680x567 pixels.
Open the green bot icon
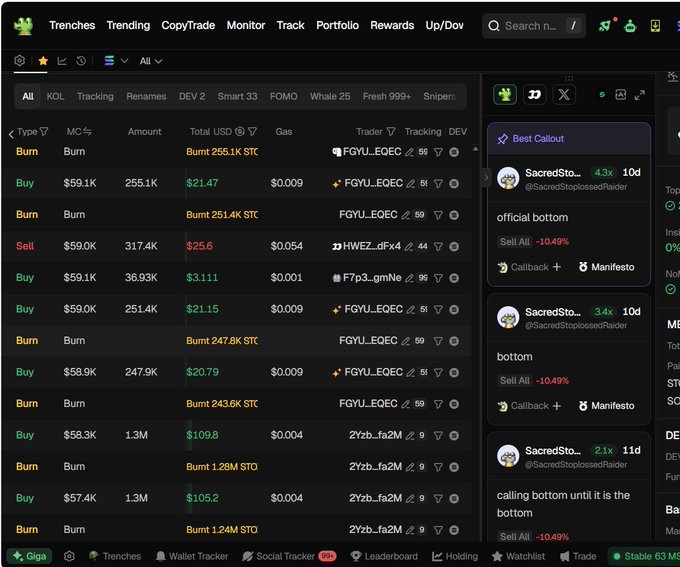(630, 26)
